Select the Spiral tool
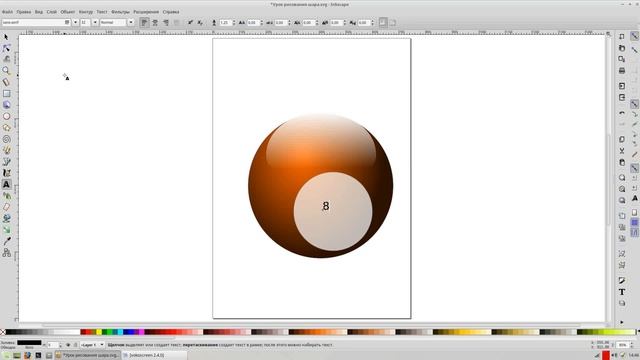Screen dimensions: 640x360 coord(6,139)
